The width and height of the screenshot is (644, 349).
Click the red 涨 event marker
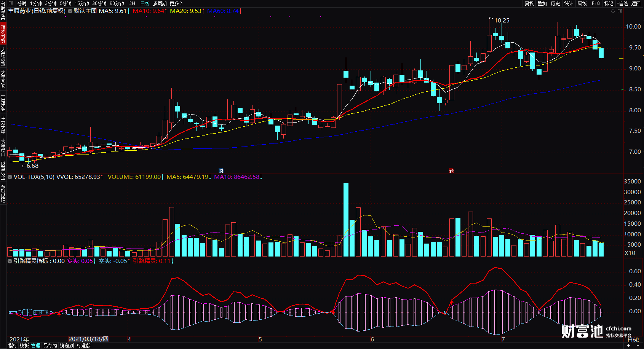click(451, 171)
